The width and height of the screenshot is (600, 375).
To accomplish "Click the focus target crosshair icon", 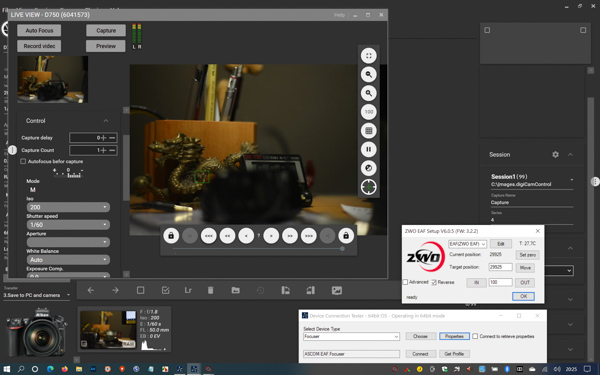I will point(368,187).
